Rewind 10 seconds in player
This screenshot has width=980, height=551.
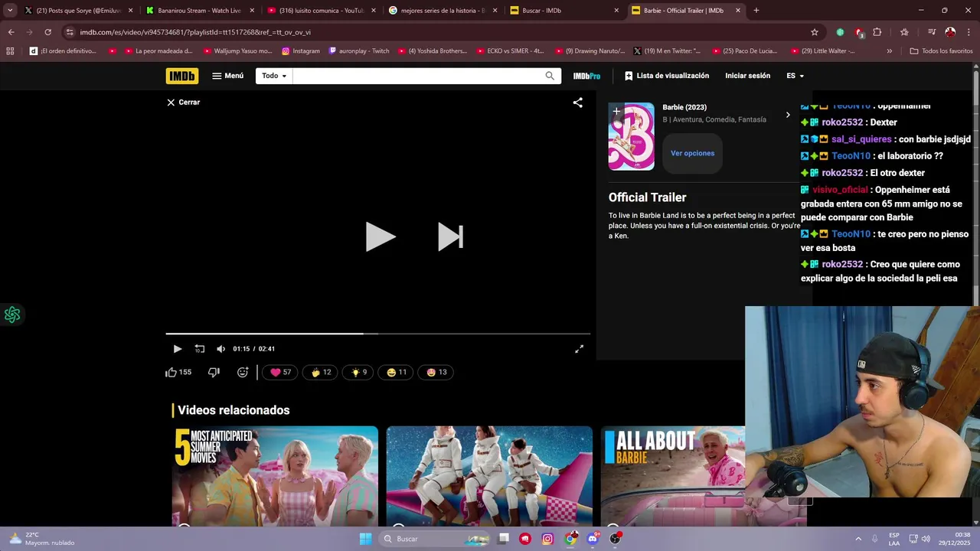(199, 349)
